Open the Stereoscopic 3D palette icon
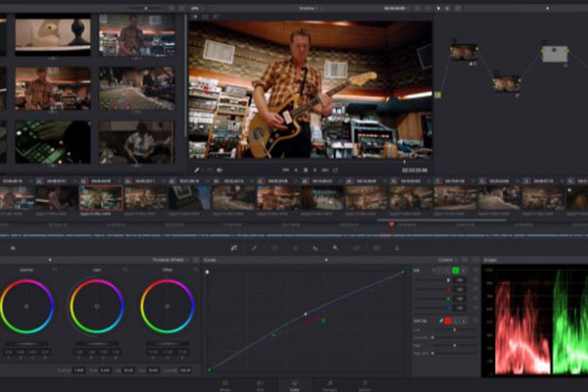This screenshot has height=392, width=588. pyautogui.click(x=376, y=248)
